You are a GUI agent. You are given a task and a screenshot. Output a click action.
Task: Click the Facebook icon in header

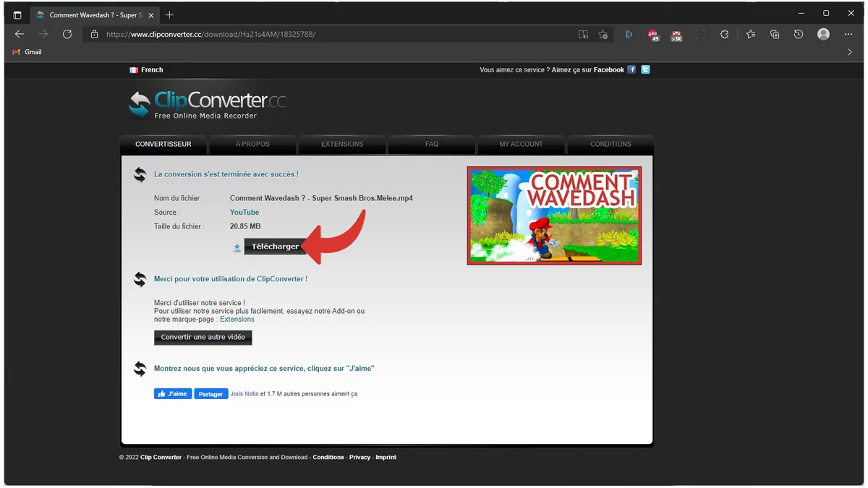tap(631, 69)
